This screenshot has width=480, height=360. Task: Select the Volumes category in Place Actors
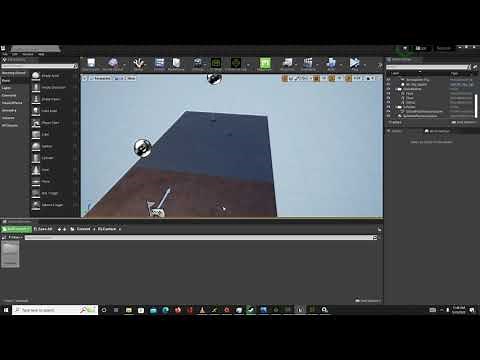tap(8, 118)
